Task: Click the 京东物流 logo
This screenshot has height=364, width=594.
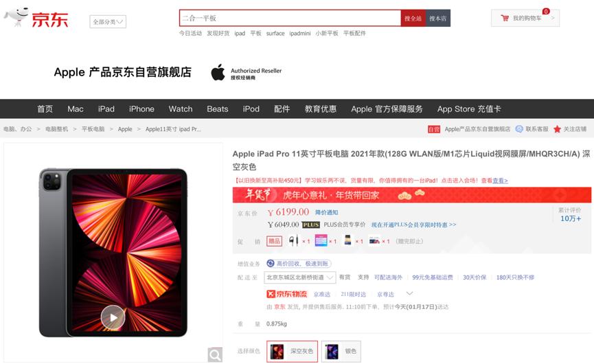Action: pyautogui.click(x=287, y=294)
